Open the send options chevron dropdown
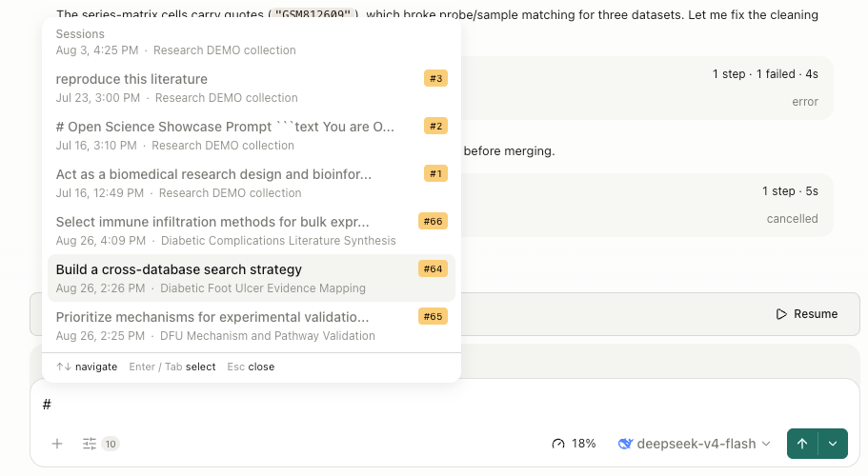Screen dimensions: 868x476 (x=833, y=444)
